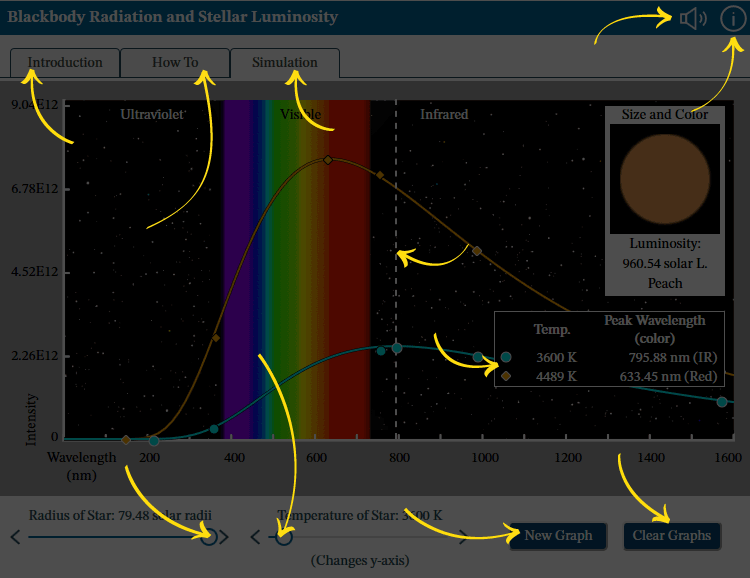Click the brown diamond at the curve peak
This screenshot has width=750, height=578.
click(x=328, y=160)
